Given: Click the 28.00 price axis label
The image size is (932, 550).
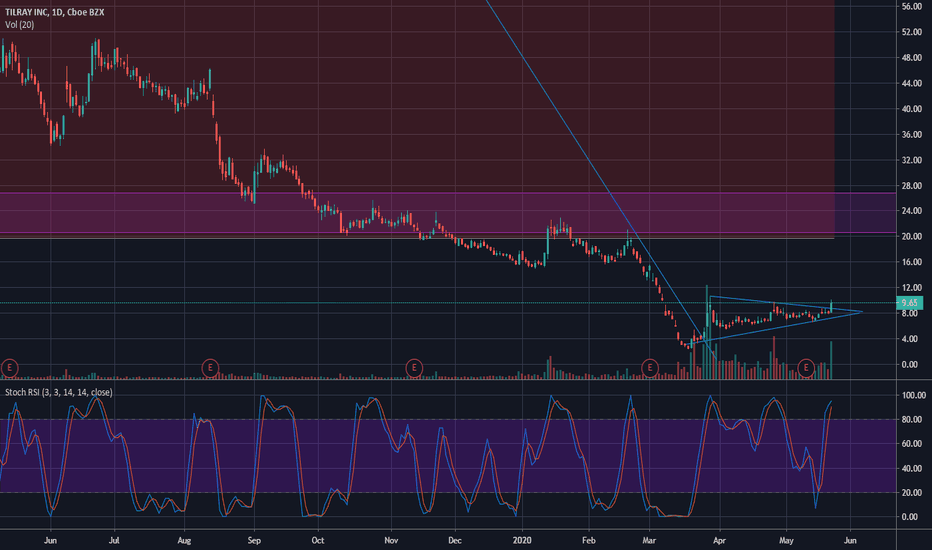Looking at the screenshot, I should [911, 186].
